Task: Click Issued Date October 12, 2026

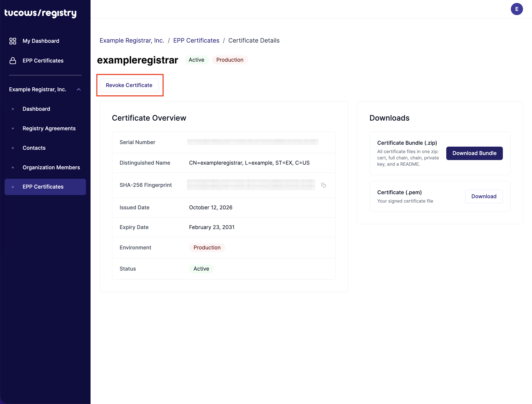Action: click(210, 207)
